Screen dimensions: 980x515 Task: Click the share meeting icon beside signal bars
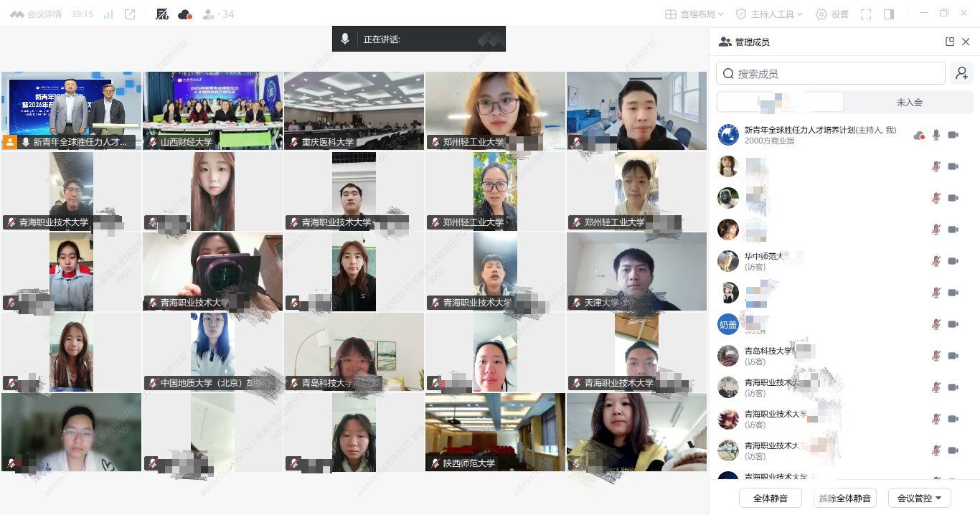coord(130,14)
